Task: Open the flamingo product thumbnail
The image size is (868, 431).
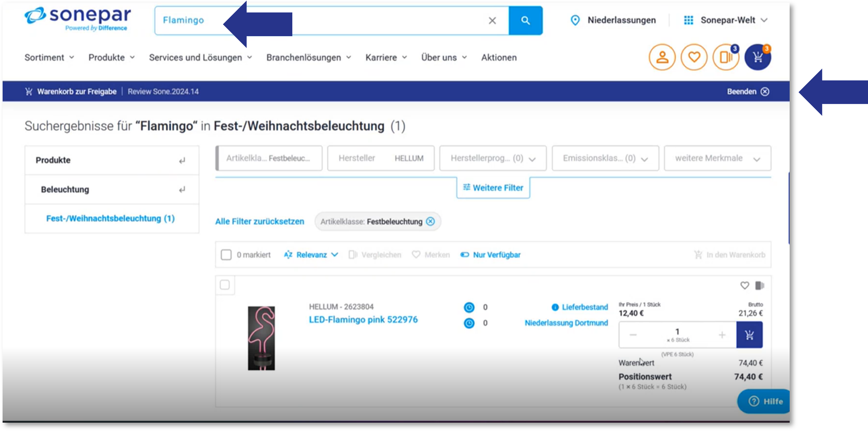Action: (261, 338)
